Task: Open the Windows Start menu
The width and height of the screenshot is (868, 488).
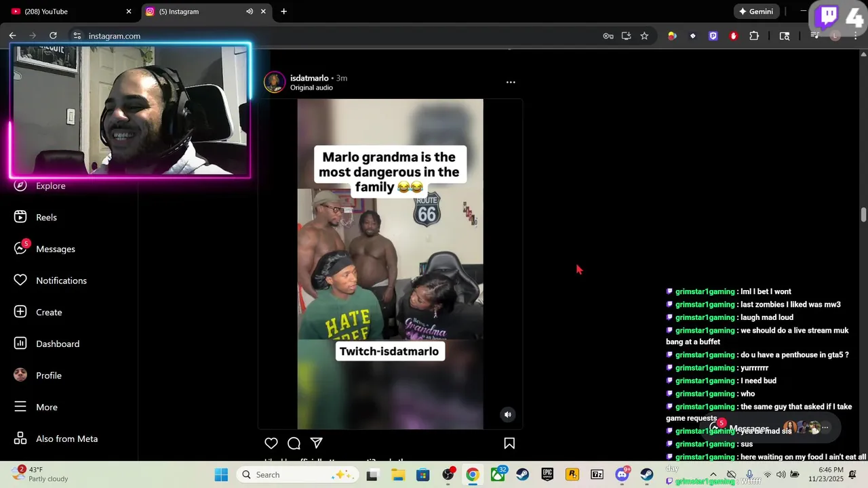Action: [221, 474]
